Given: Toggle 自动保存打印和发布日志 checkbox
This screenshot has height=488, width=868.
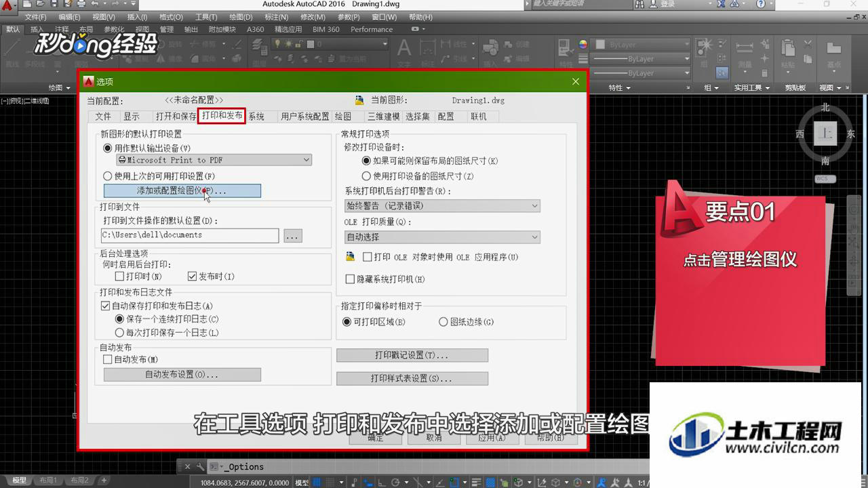Looking at the screenshot, I should point(105,306).
